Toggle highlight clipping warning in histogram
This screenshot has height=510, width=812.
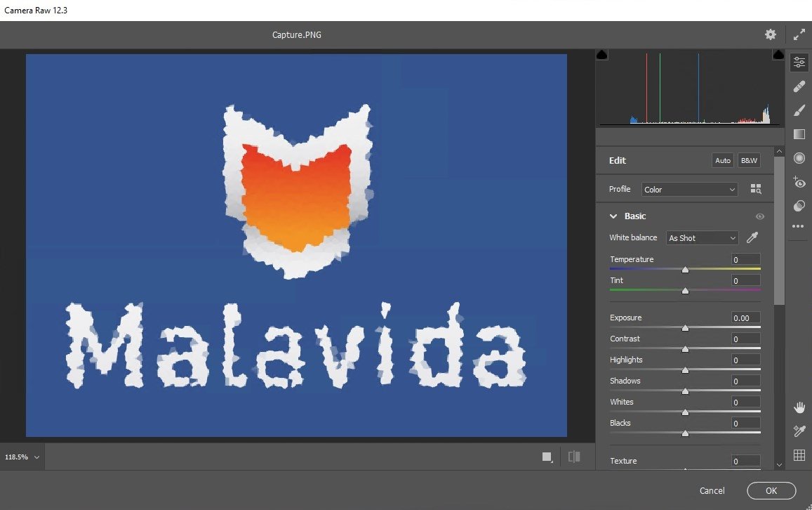click(778, 54)
